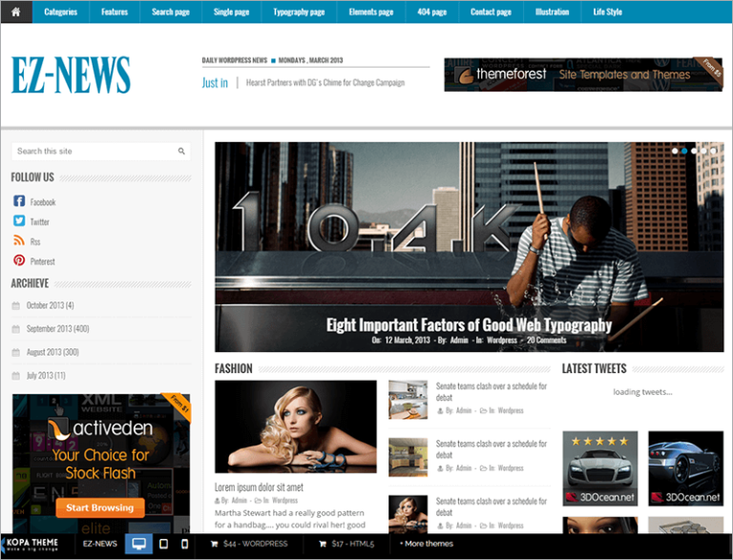This screenshot has height=560, width=733.
Task: Open Illustration menu item
Action: point(552,11)
